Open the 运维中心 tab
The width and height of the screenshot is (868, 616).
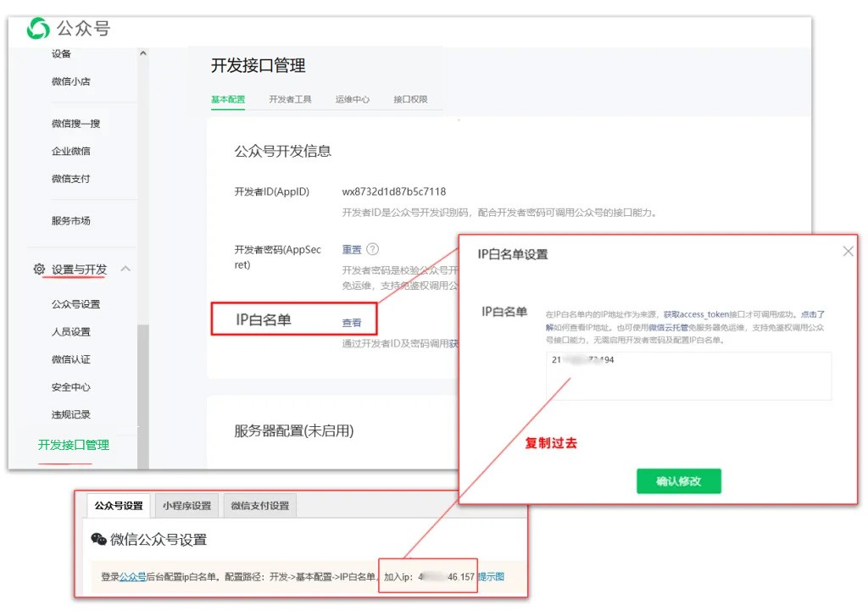point(352,99)
